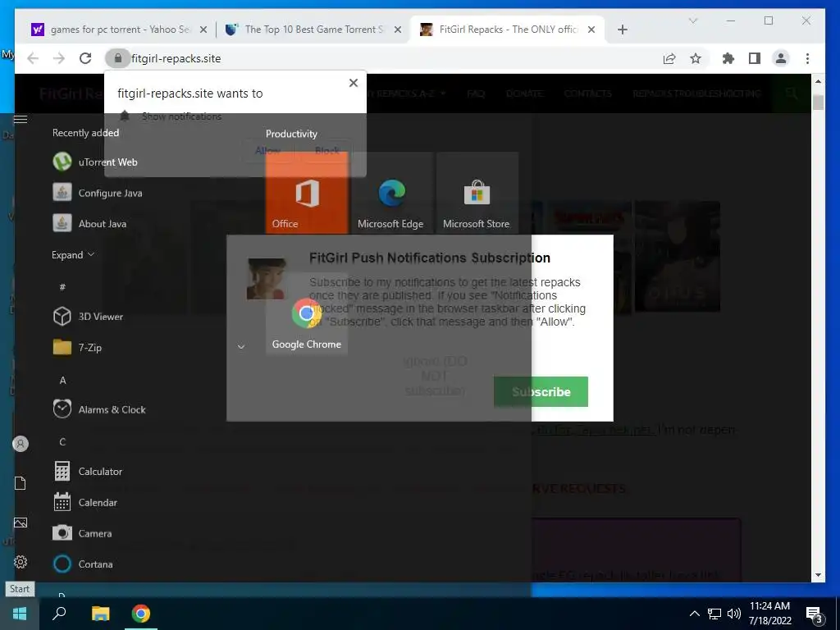Screen dimensions: 840x630
Task: Open Documents icon in Start sidebar
Action: 21,483
